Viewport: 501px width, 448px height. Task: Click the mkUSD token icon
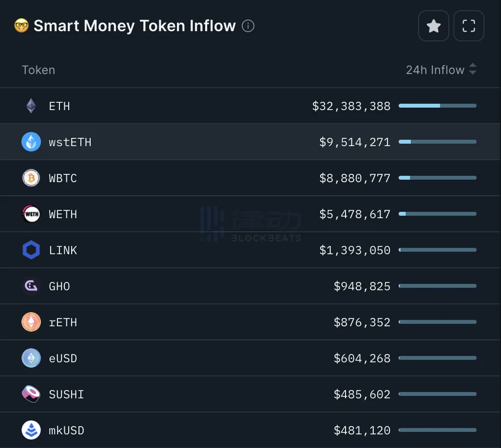(31, 430)
